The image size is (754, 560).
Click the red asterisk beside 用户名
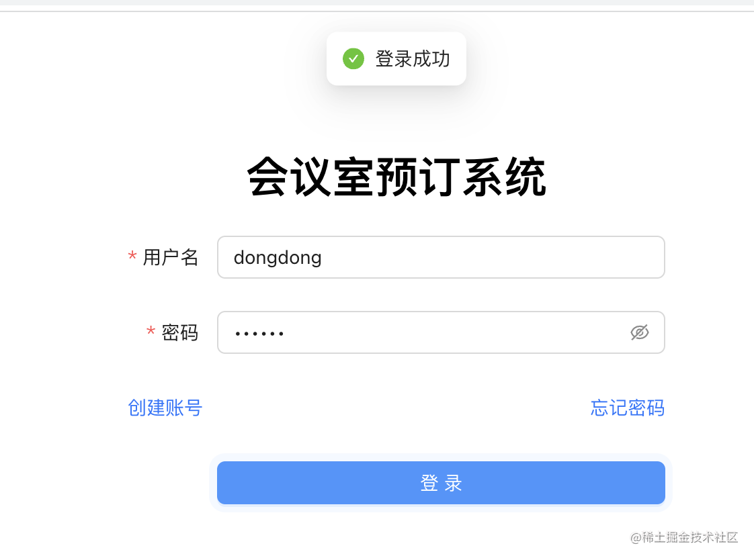(132, 256)
